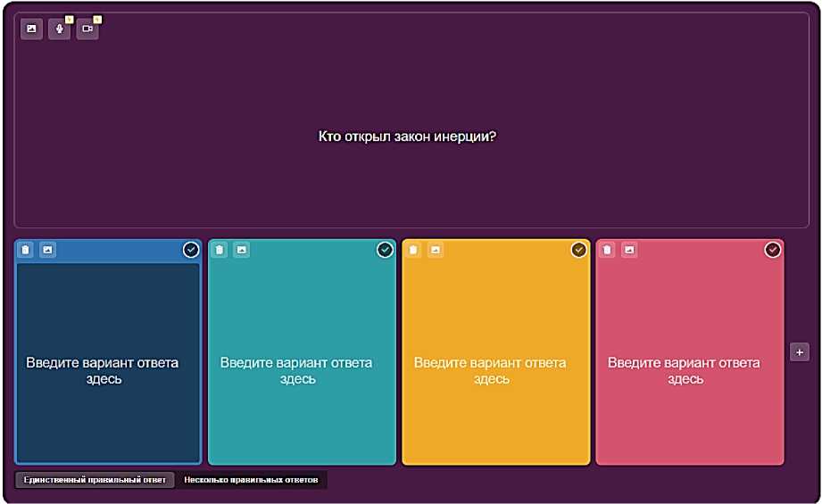Image resolution: width=822 pixels, height=504 pixels.
Task: Click the teal answer text field
Action: pos(302,362)
